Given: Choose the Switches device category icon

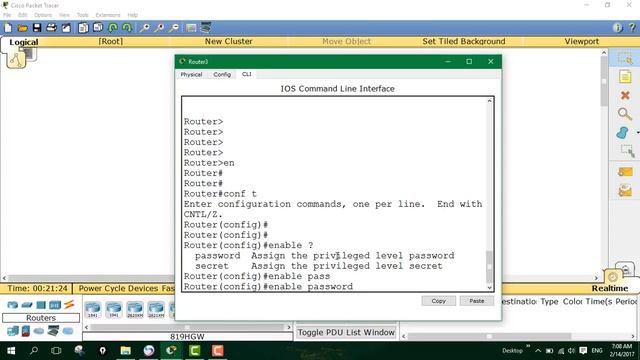Looking at the screenshot, I should pyautogui.click(x=27, y=304).
